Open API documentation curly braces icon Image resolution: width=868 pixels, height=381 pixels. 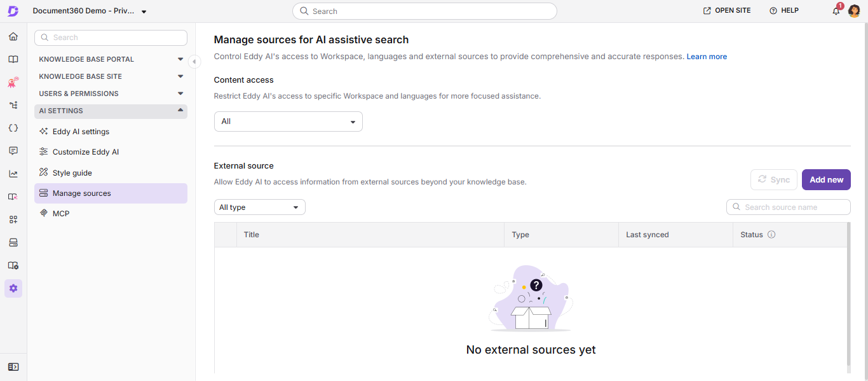tap(13, 128)
